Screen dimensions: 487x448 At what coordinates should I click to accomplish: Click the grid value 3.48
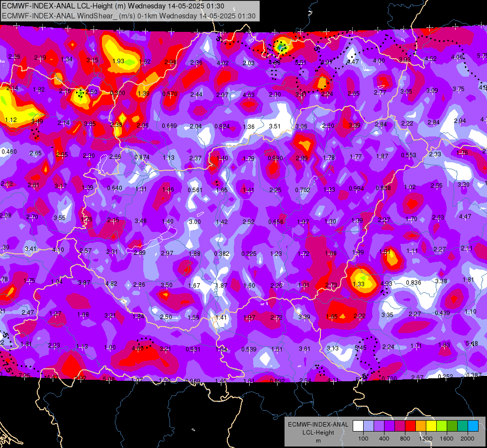141,221
